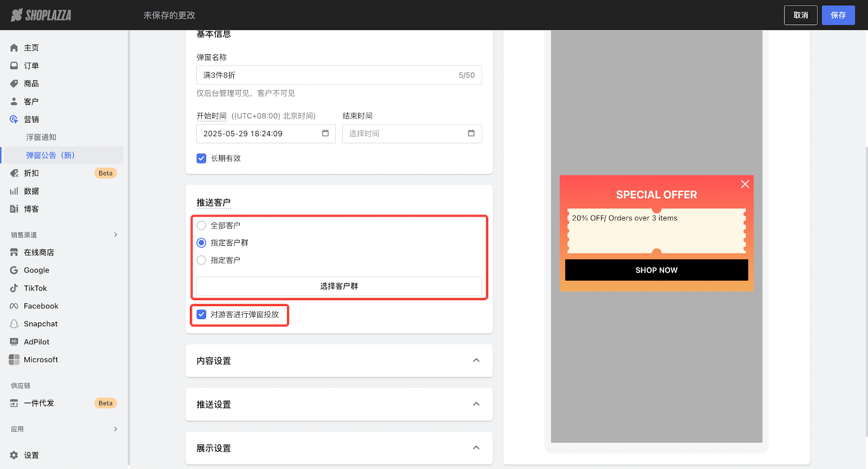Uncheck the 长期有效 checkbox
Viewport: 868px width, 469px height.
coord(201,159)
